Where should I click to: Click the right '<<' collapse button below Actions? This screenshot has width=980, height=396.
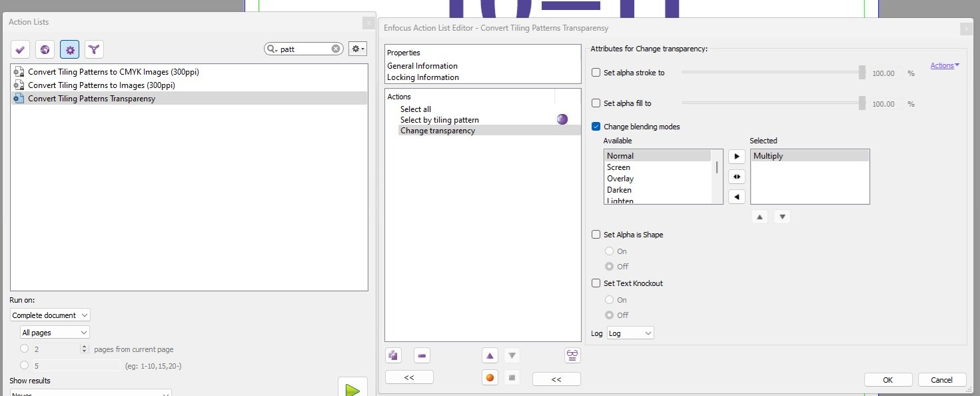[556, 379]
